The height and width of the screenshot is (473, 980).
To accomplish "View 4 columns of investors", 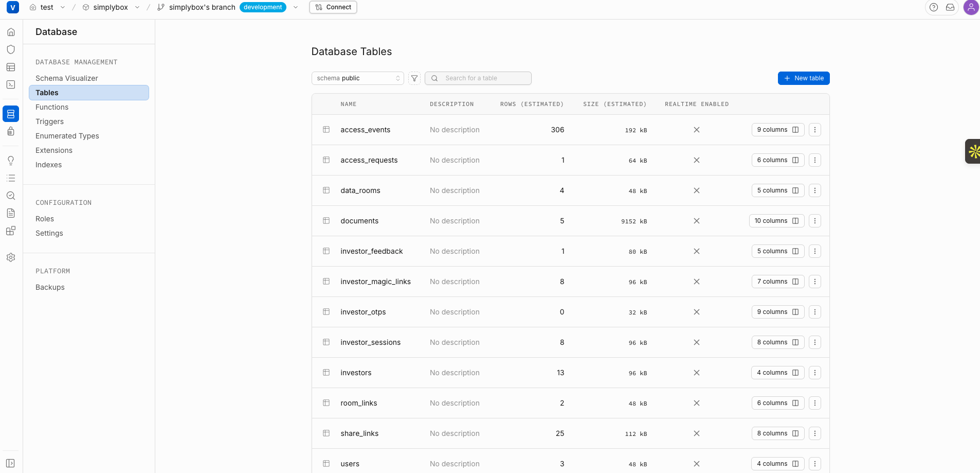I will (778, 373).
